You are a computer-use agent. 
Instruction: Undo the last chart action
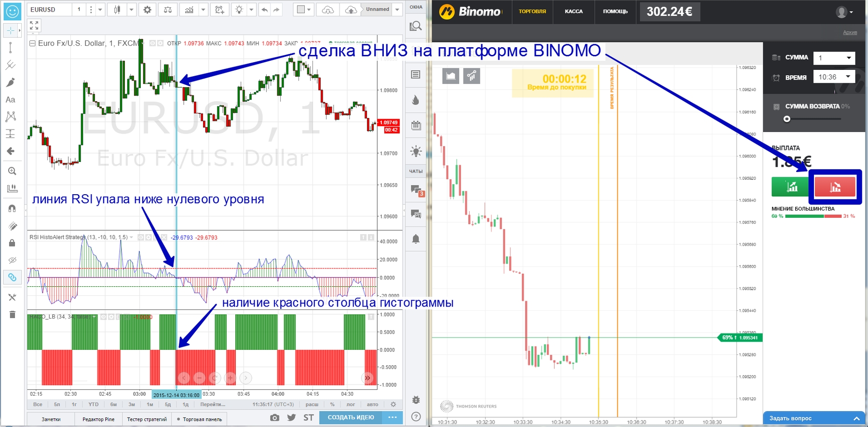pyautogui.click(x=264, y=10)
